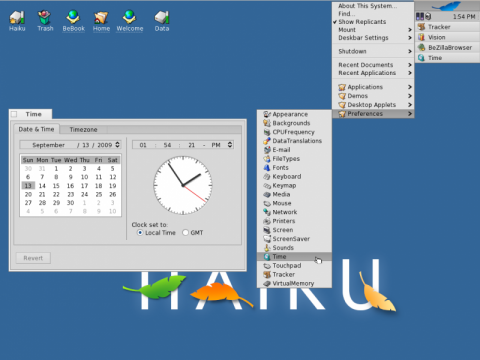Click the Keyboard preferences icon
Viewport: 480px width, 360px height.
pos(267,176)
